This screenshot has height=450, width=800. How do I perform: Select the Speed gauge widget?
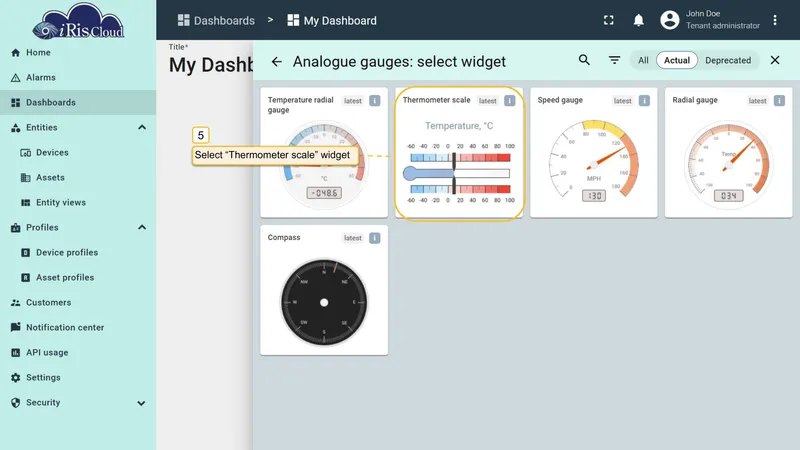point(594,153)
